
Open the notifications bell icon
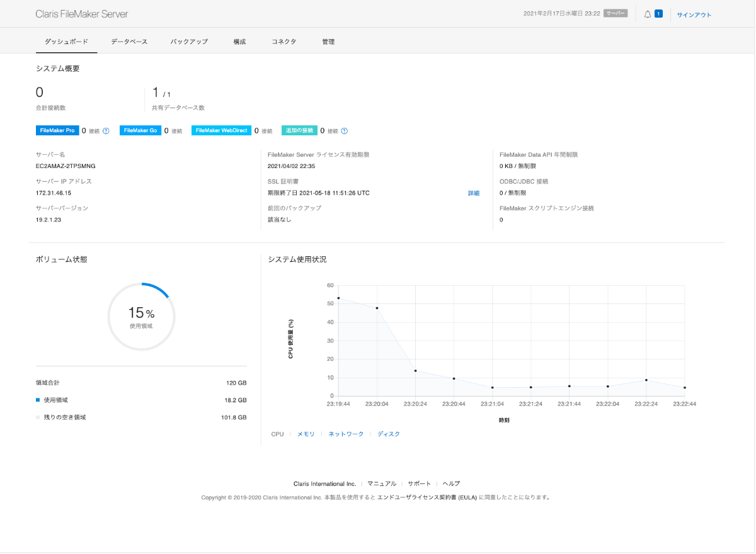pos(648,14)
